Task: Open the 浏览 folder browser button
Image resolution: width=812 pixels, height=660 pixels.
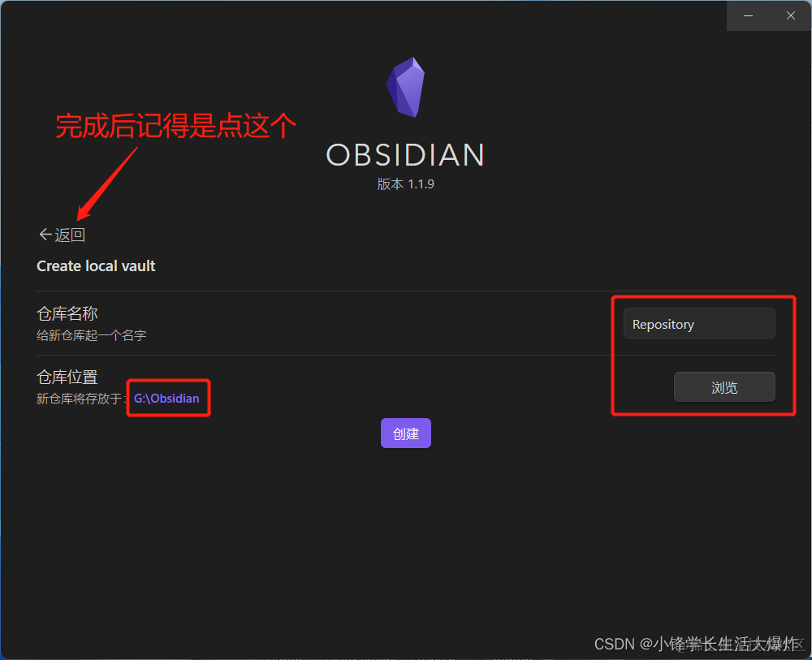Action: [724, 387]
